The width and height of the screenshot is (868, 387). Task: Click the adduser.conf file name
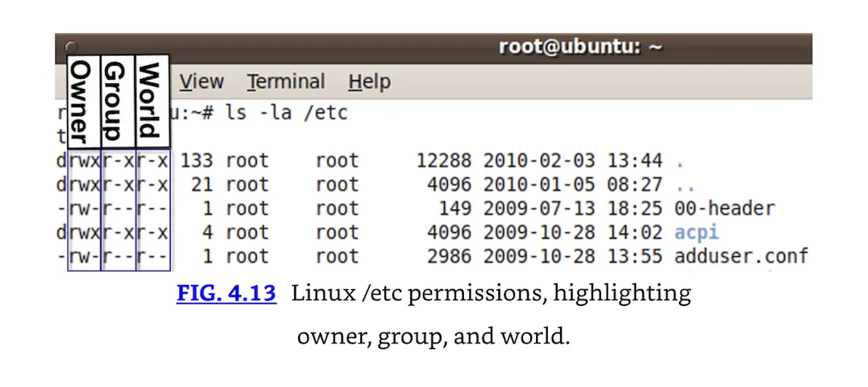(740, 256)
